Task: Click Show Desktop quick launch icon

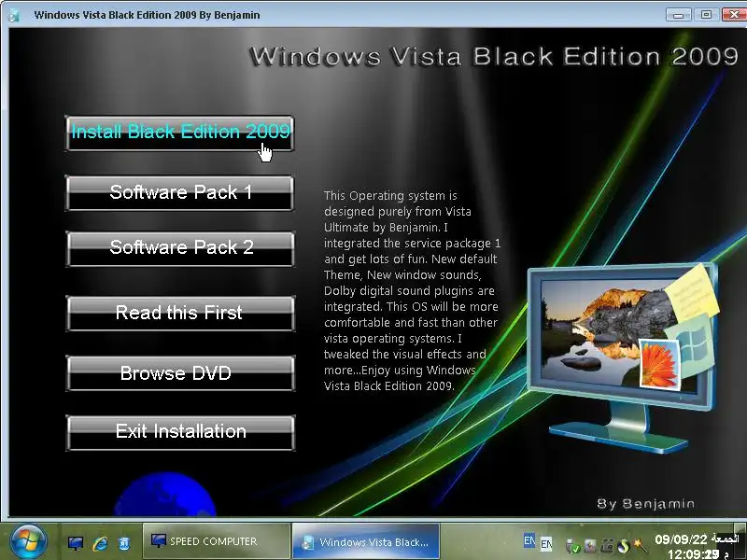Action: pyautogui.click(x=76, y=543)
